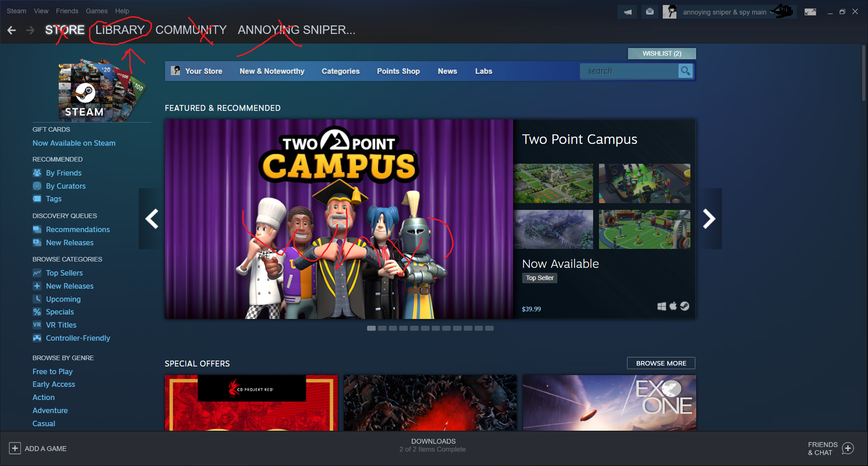The image size is (868, 466).
Task: Click the profile avatar in the top bar
Action: coord(670,12)
